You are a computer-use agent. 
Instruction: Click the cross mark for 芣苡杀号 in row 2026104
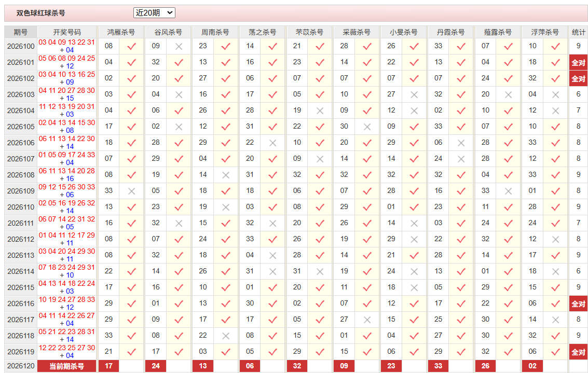(x=320, y=111)
